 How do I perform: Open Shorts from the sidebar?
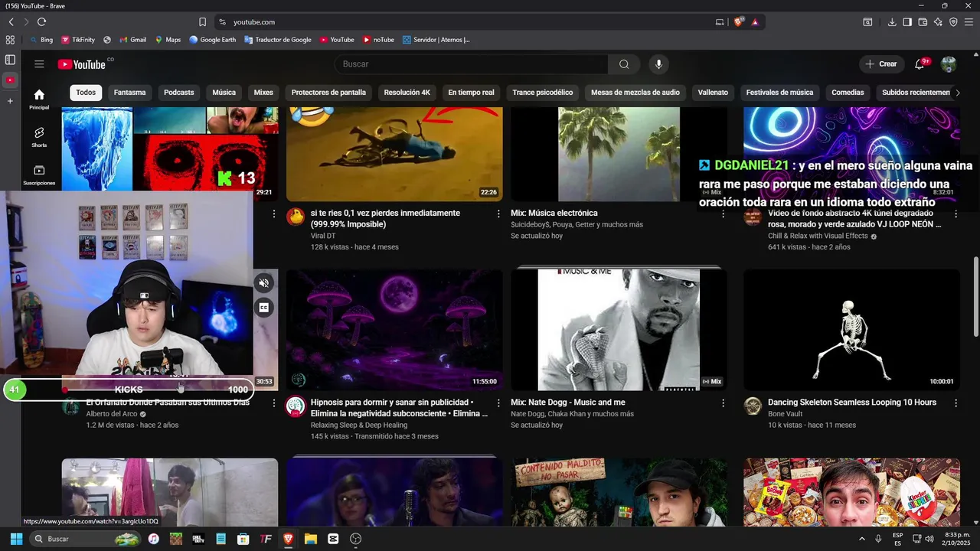point(39,137)
